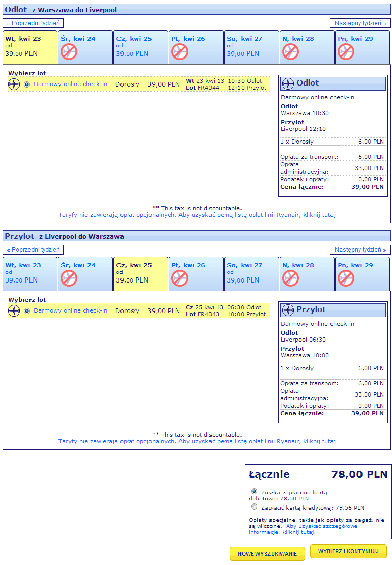
Task: Open Darmowy online check-in link for FR4044
Action: coord(70,84)
